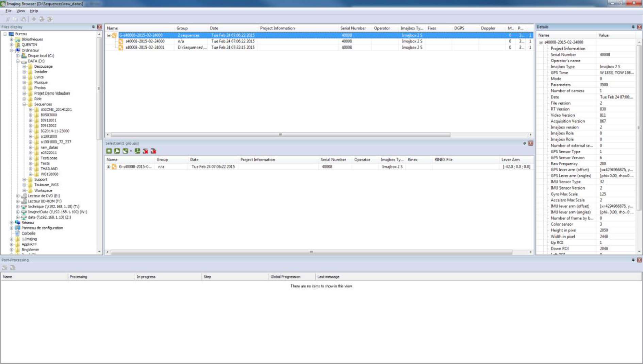The image size is (643, 364).
Task: Open the View menu
Action: 21,11
